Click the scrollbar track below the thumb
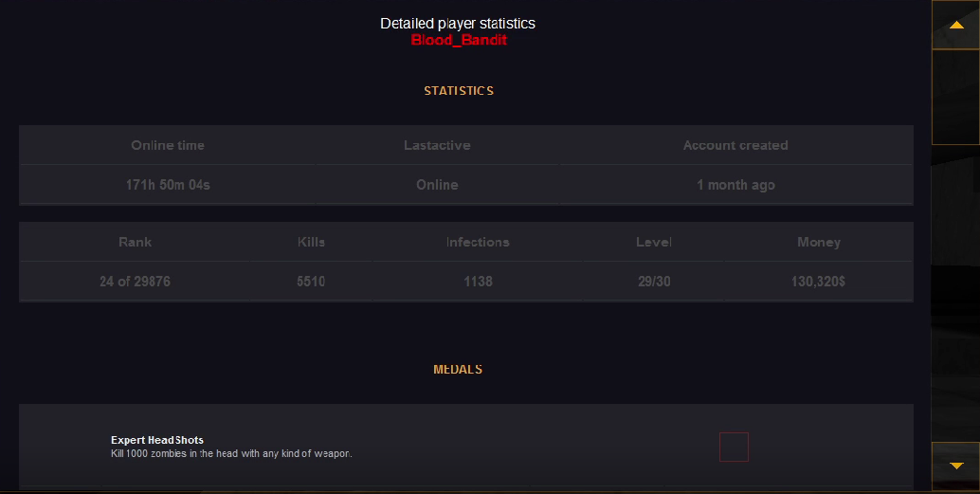 click(955, 294)
